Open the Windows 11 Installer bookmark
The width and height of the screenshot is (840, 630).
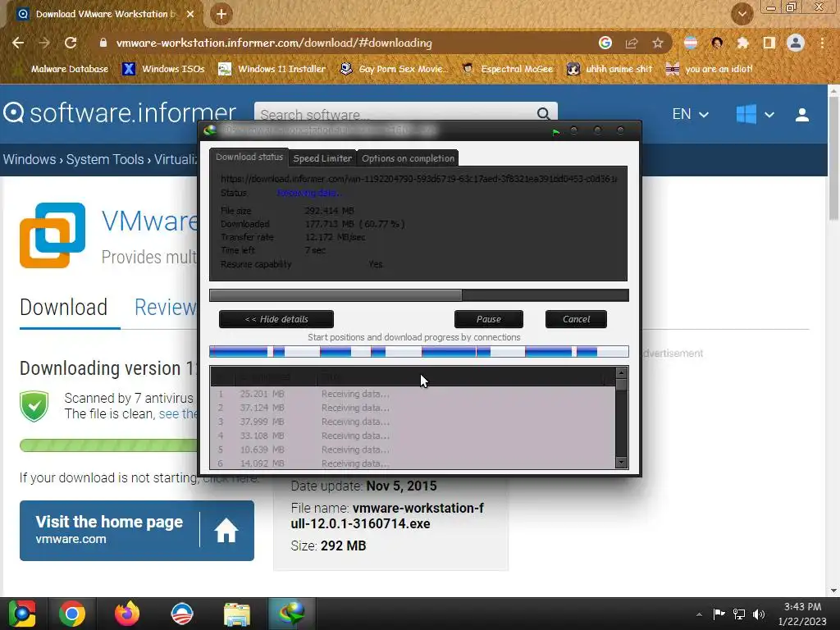tap(272, 69)
